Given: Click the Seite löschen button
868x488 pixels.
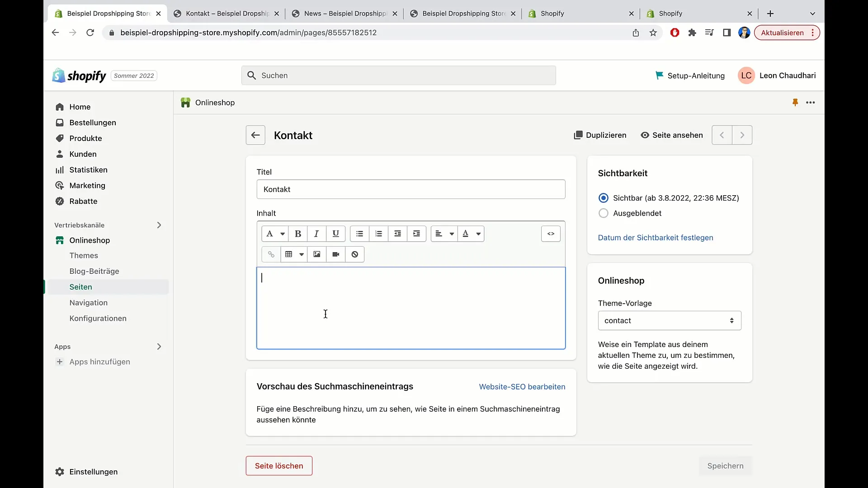Looking at the screenshot, I should [279, 465].
